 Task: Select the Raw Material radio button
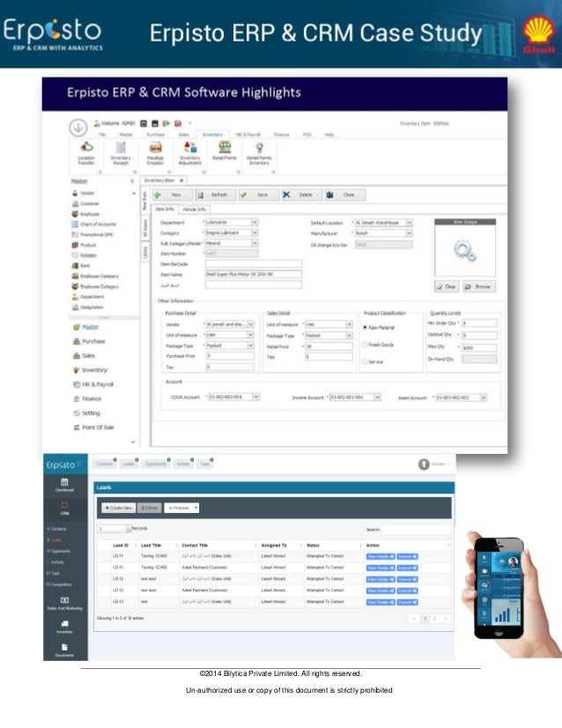pyautogui.click(x=365, y=327)
